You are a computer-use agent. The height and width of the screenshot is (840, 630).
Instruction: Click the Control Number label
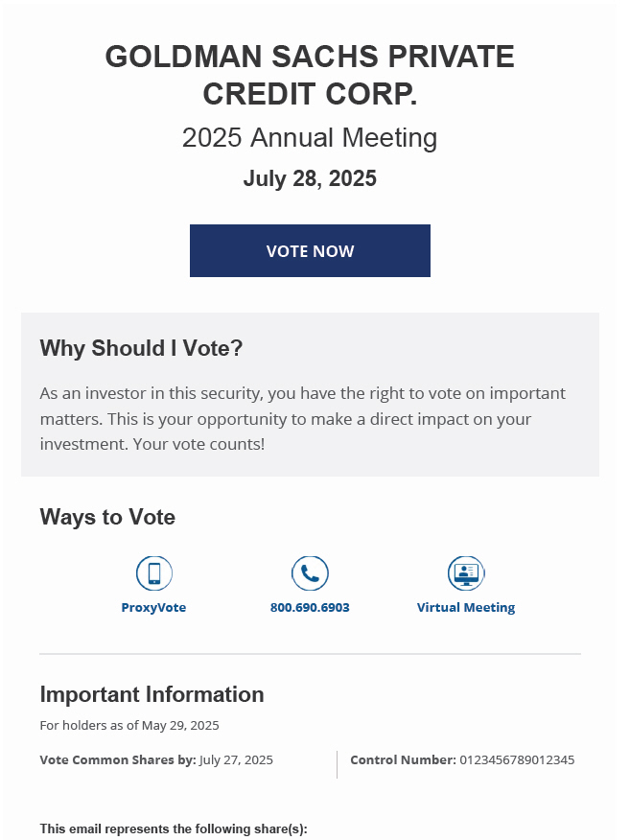403,760
